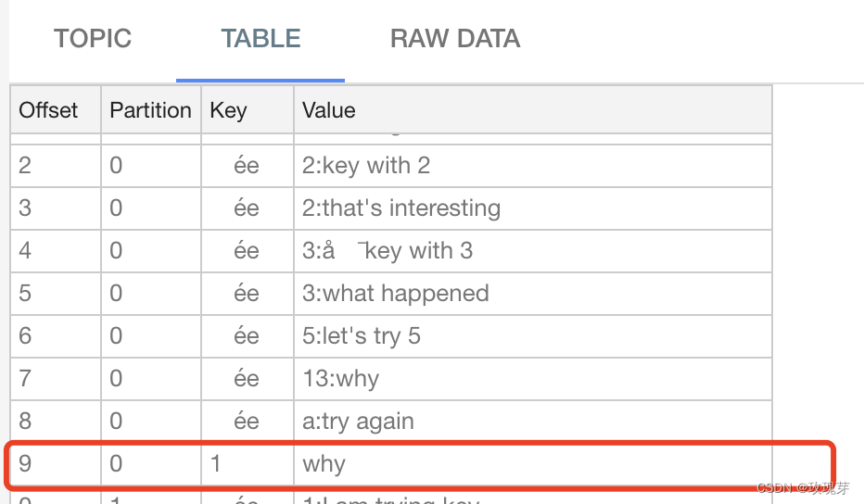Click the Offset column header
This screenshot has height=504, width=864.
[x=49, y=110]
